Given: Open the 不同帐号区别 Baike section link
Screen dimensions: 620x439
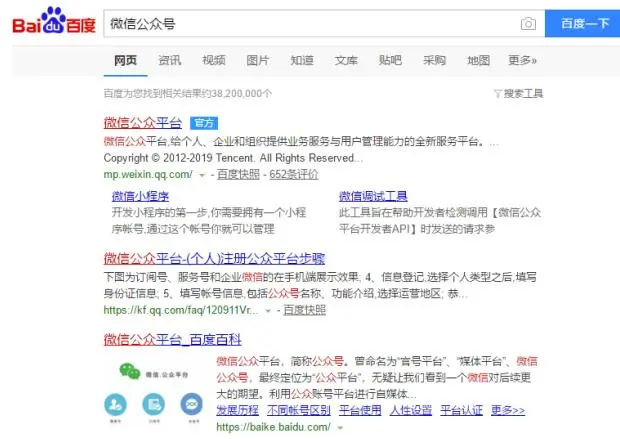Looking at the screenshot, I should point(299,410).
